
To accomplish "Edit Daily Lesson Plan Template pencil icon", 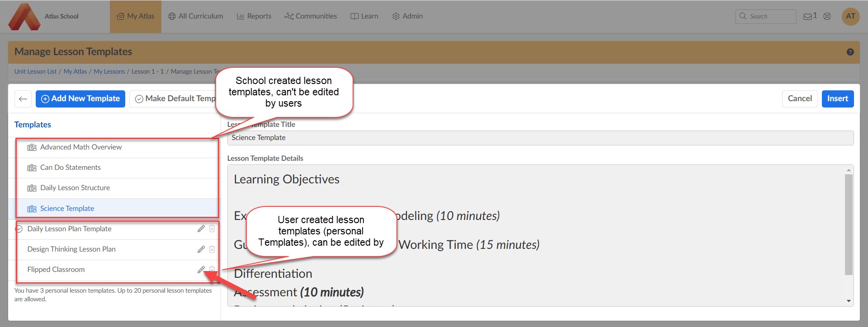I will [201, 229].
